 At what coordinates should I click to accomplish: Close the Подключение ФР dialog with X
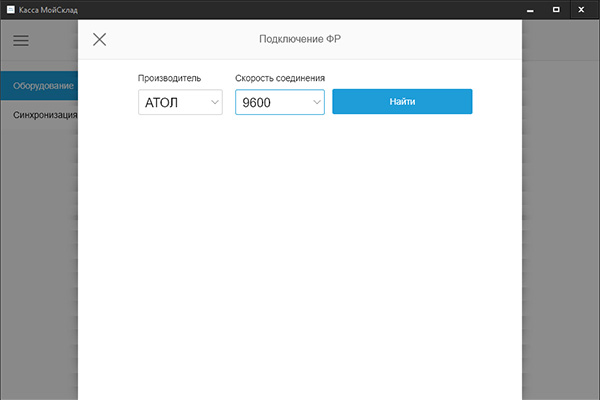pyautogui.click(x=99, y=39)
